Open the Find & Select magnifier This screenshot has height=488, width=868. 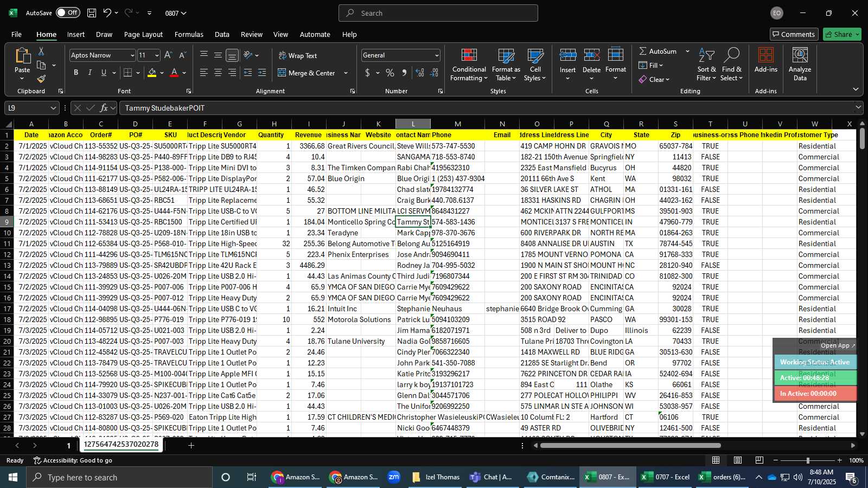(x=731, y=55)
